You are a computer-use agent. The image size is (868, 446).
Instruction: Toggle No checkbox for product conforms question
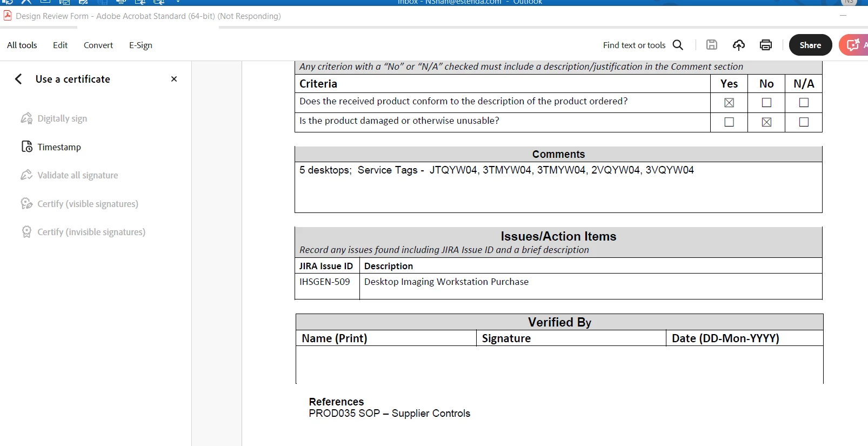[766, 103]
